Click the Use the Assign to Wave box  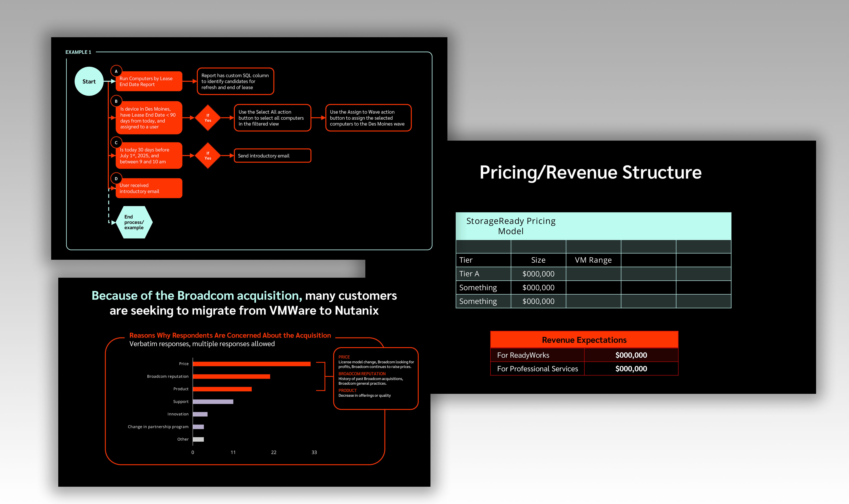click(x=368, y=118)
